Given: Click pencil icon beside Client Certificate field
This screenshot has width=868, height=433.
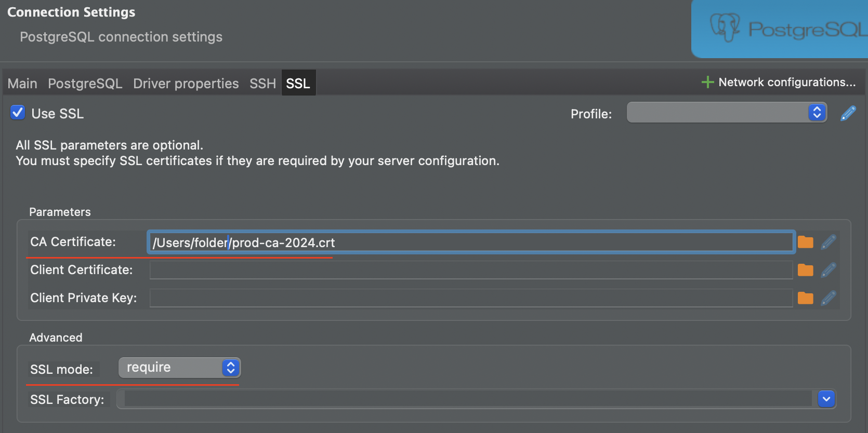Looking at the screenshot, I should (x=828, y=270).
